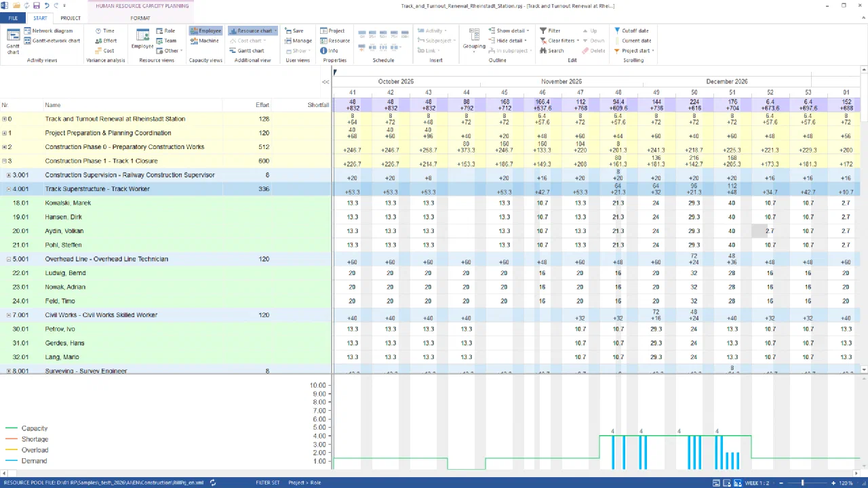Image resolution: width=868 pixels, height=488 pixels.
Task: Open the FILE menu tab
Action: [13, 18]
